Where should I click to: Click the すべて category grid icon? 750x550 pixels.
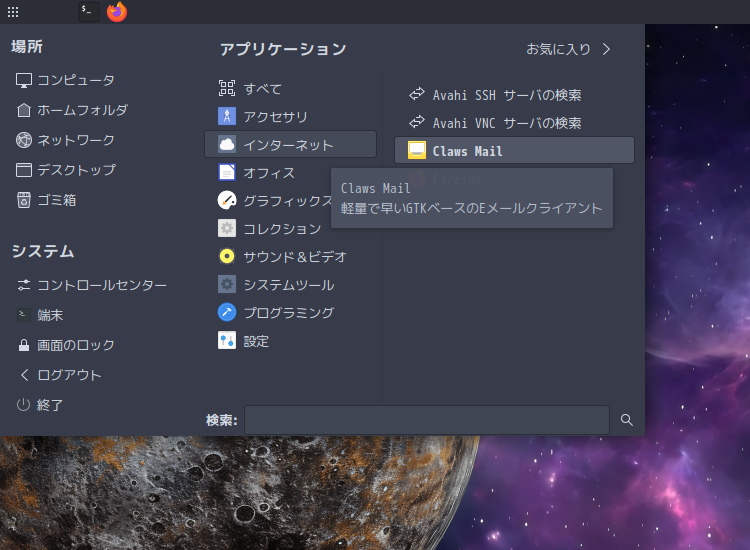227,88
